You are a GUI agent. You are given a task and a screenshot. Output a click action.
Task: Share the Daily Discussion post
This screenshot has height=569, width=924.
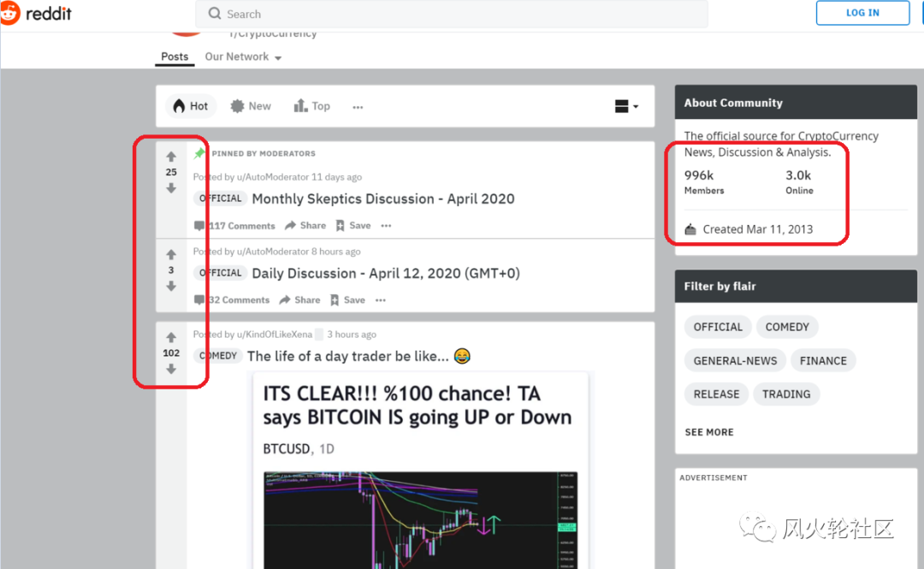pyautogui.click(x=299, y=300)
